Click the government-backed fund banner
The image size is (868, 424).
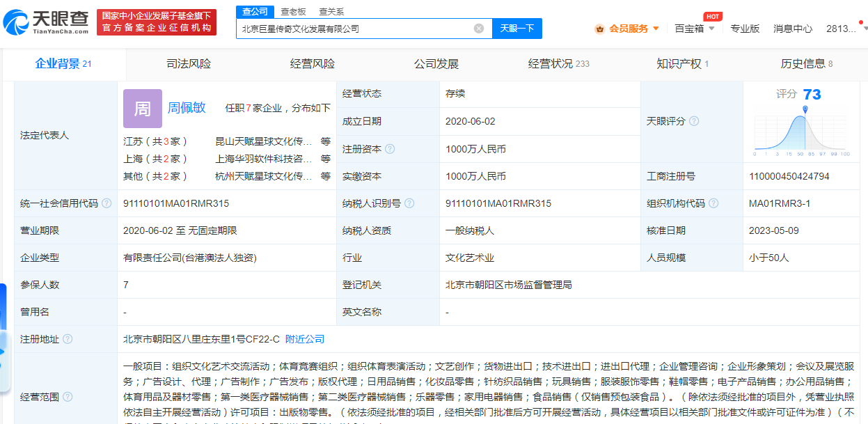click(156, 22)
